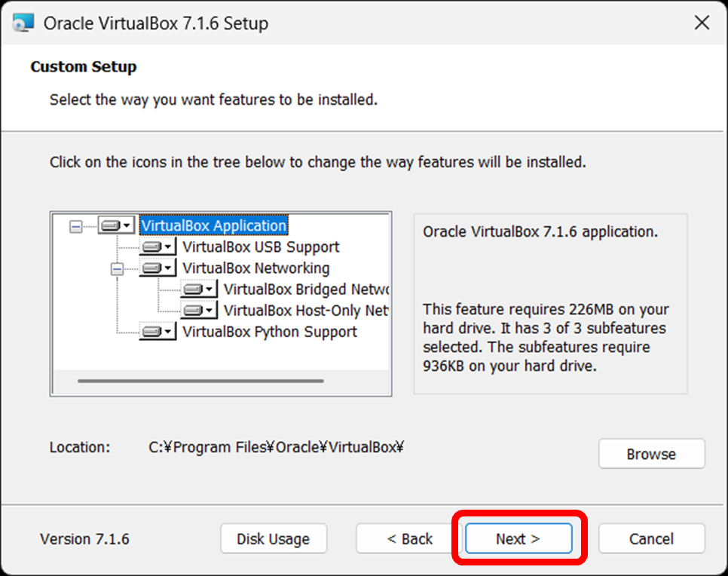Click the Version 7.1.6 label

(85, 539)
